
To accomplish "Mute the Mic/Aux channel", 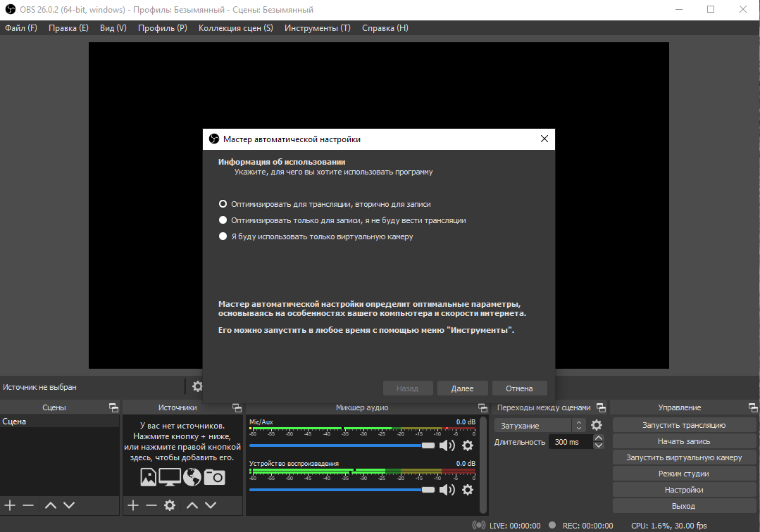I will [x=447, y=445].
